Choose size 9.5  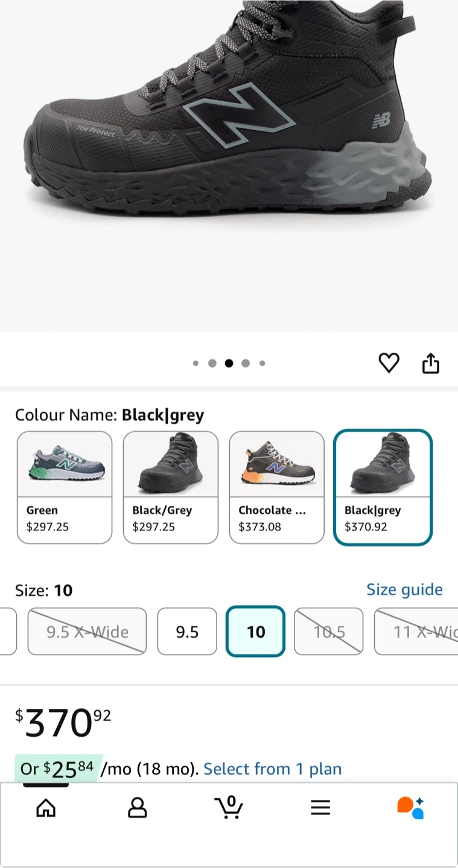point(187,631)
